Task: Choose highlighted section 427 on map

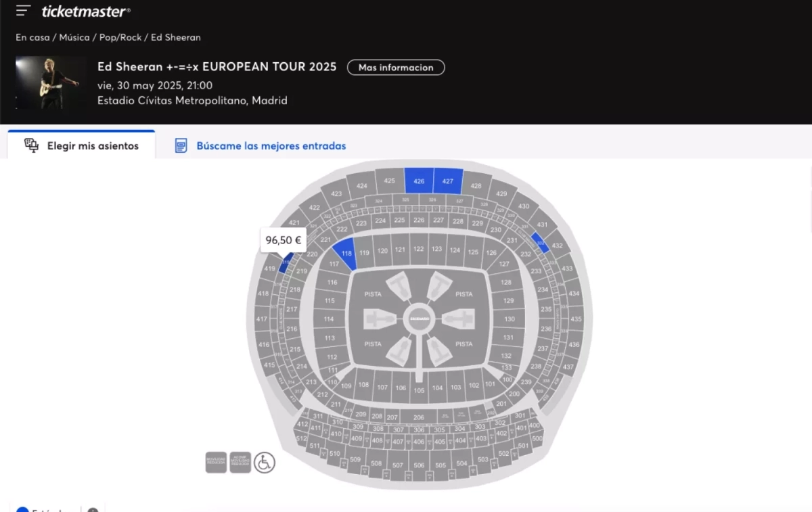Action: pos(447,181)
